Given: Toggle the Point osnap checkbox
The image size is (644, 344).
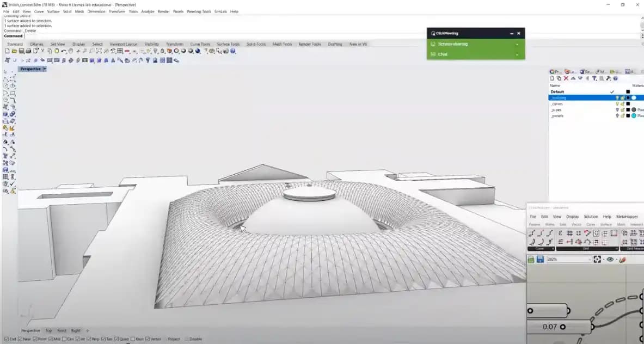Looking at the screenshot, I should coord(35,339).
